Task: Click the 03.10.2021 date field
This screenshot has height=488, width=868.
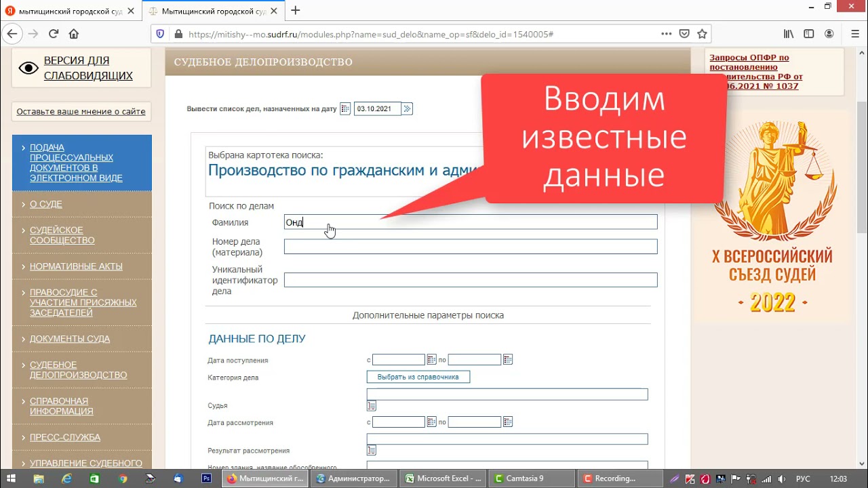Action: (378, 108)
